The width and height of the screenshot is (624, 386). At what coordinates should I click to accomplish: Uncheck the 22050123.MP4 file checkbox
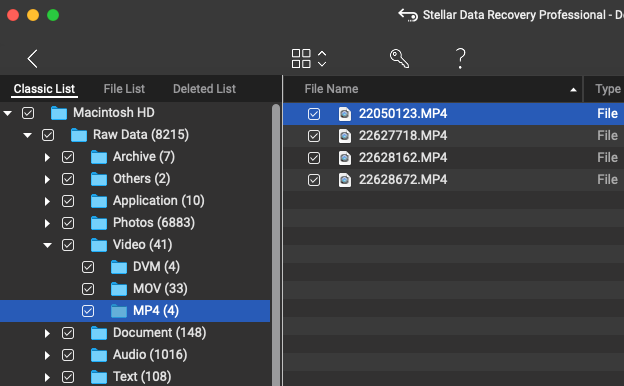tap(314, 114)
